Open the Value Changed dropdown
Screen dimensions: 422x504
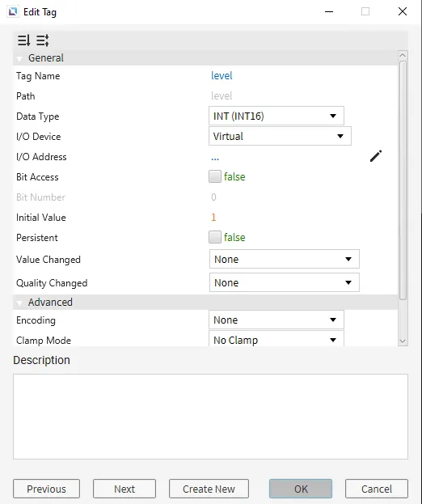pyautogui.click(x=285, y=259)
